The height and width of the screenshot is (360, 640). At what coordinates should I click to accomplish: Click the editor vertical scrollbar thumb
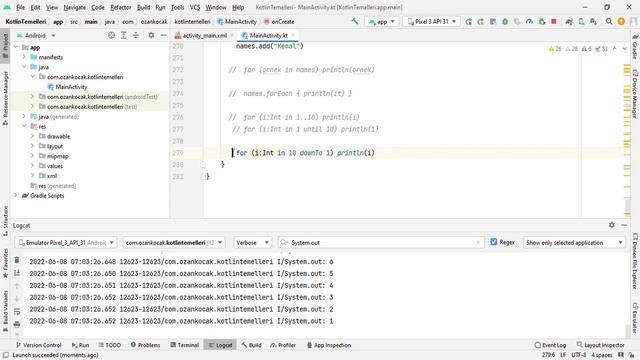(628, 206)
